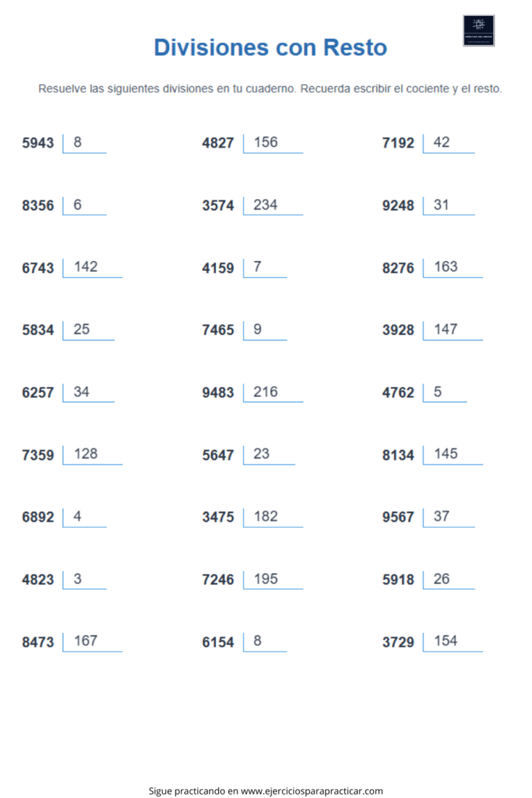Click the divisor box containing 195
The width and height of the screenshot is (532, 798).
pyautogui.click(x=273, y=580)
